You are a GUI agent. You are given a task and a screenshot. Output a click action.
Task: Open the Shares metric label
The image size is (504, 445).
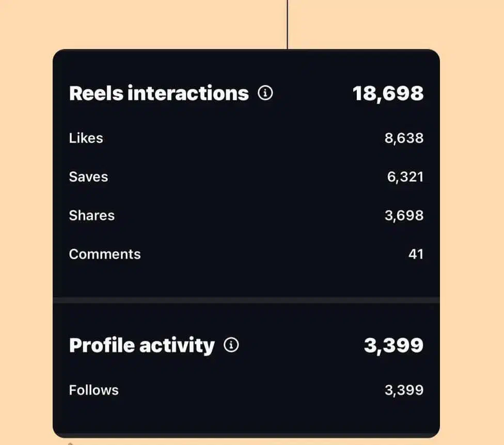tap(91, 215)
